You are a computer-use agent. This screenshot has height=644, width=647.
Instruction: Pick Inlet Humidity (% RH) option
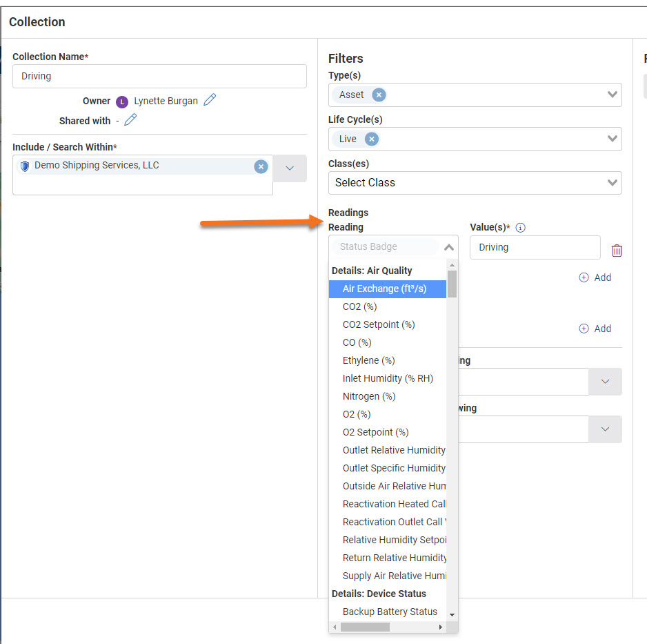[388, 378]
